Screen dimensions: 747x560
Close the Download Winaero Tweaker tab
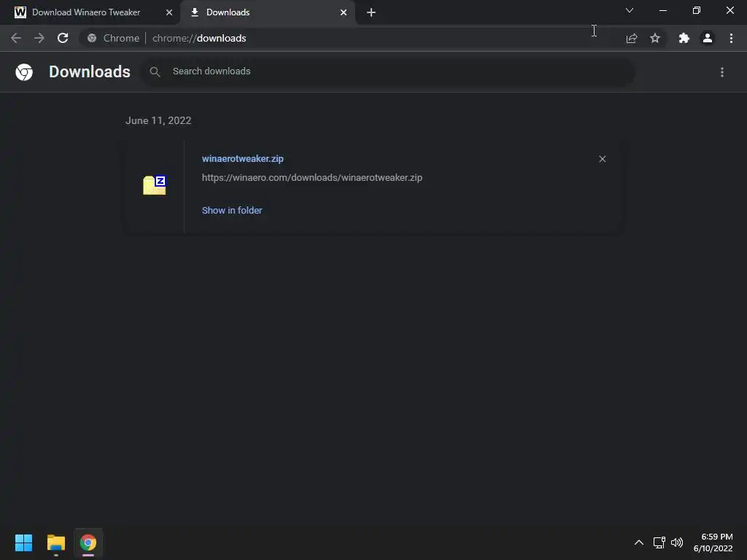169,12
